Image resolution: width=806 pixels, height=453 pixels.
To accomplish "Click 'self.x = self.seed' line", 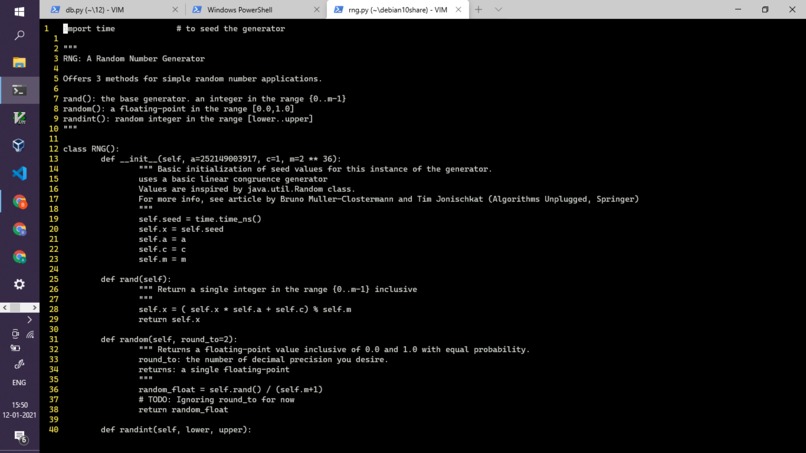I will (x=181, y=229).
